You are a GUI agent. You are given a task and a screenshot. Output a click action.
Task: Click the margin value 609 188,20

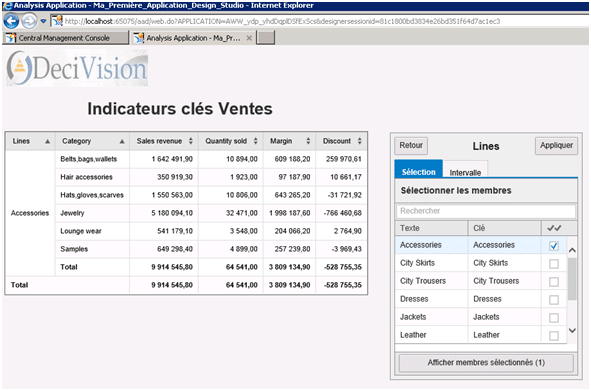point(292,159)
